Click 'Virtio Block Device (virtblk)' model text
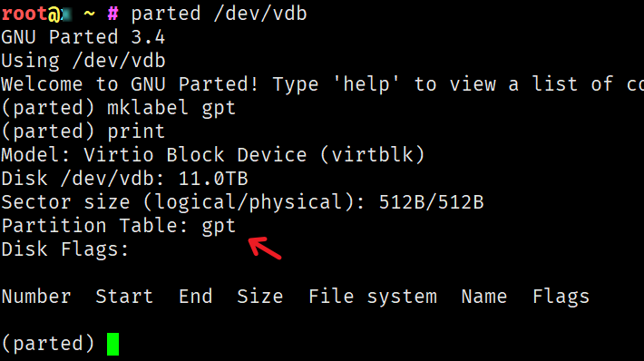The height and width of the screenshot is (361, 644). click(x=254, y=155)
